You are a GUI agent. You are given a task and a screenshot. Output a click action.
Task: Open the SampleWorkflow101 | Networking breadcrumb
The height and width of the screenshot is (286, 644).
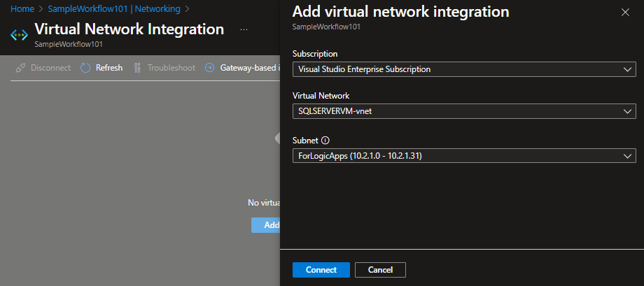[114, 8]
